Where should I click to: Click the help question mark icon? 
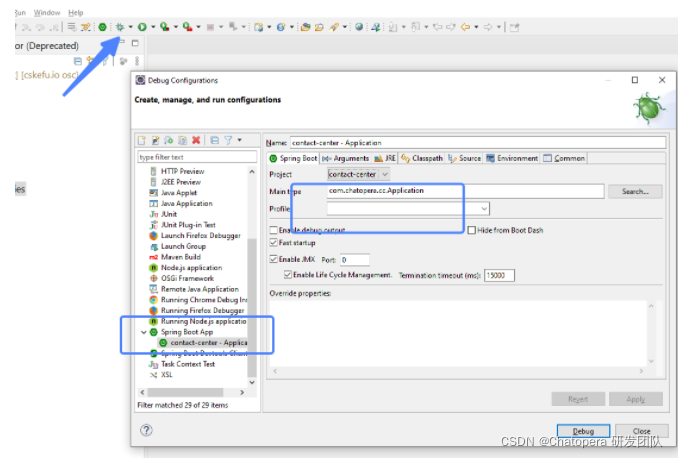pyautogui.click(x=146, y=430)
